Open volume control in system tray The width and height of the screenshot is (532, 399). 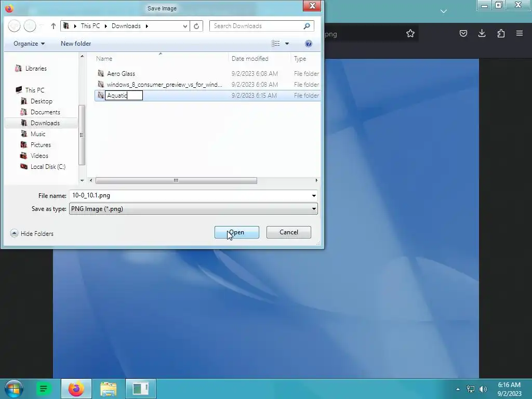[483, 389]
